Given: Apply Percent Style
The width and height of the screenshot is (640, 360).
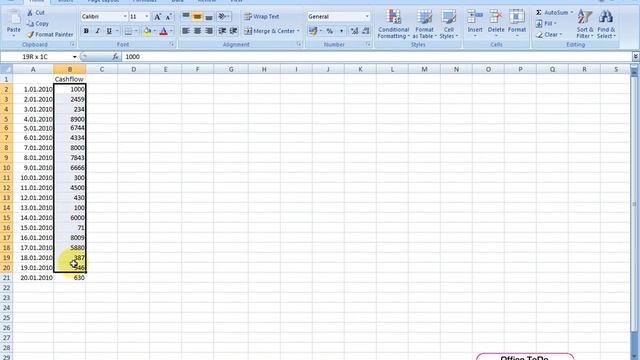Looking at the screenshot, I should pyautogui.click(x=330, y=31).
